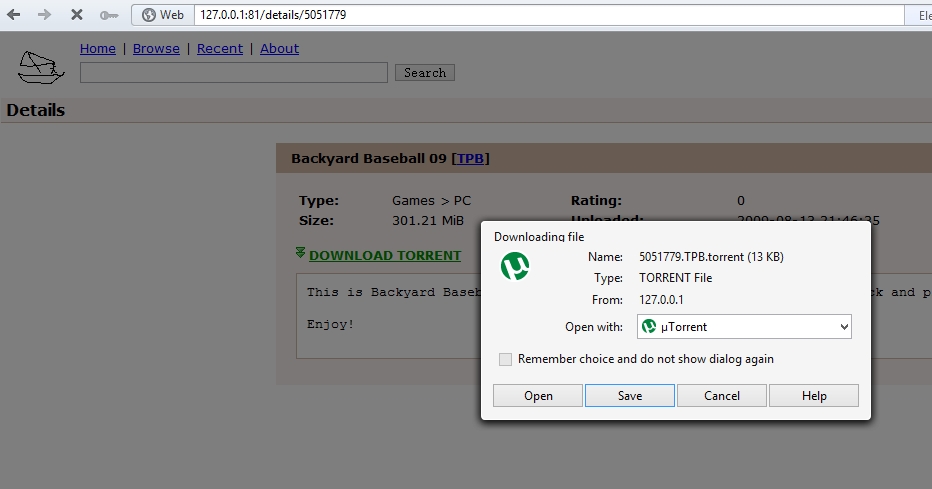The height and width of the screenshot is (489, 932).
Task: Click the Help button in dialog
Action: 814,396
